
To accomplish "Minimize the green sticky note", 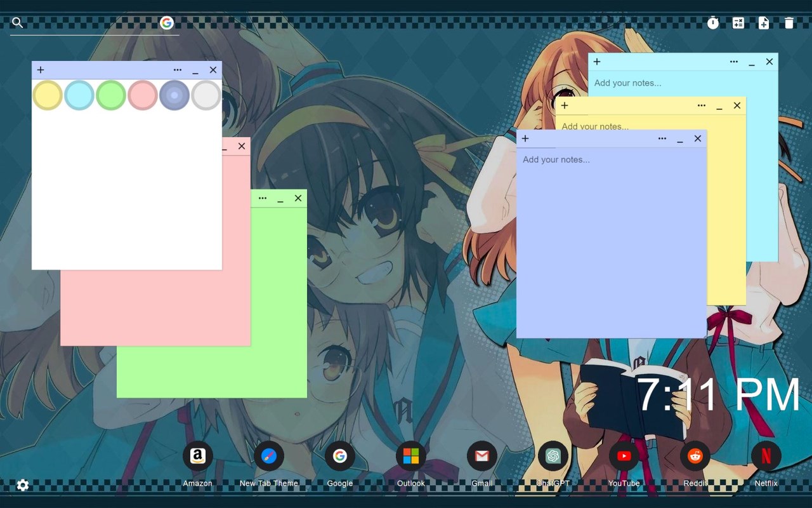I will 280,199.
